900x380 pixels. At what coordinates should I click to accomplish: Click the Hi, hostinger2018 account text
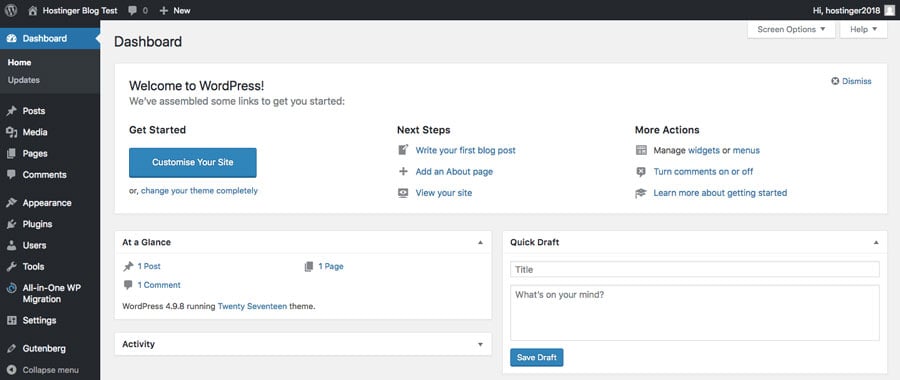(847, 10)
